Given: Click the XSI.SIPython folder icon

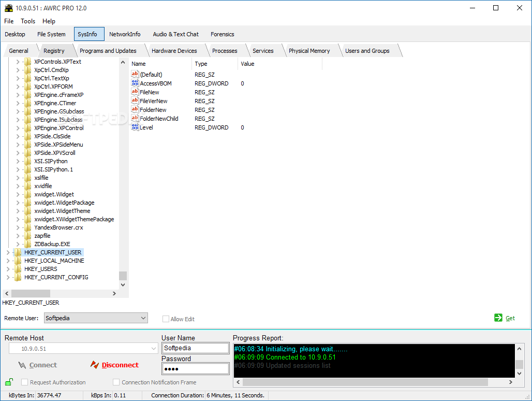Looking at the screenshot, I should click(x=28, y=161).
